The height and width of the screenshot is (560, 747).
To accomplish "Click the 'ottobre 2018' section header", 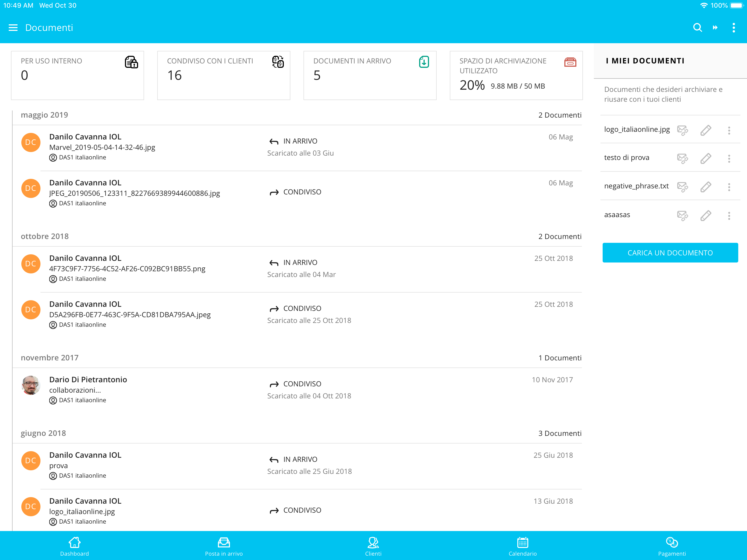I will (45, 236).
